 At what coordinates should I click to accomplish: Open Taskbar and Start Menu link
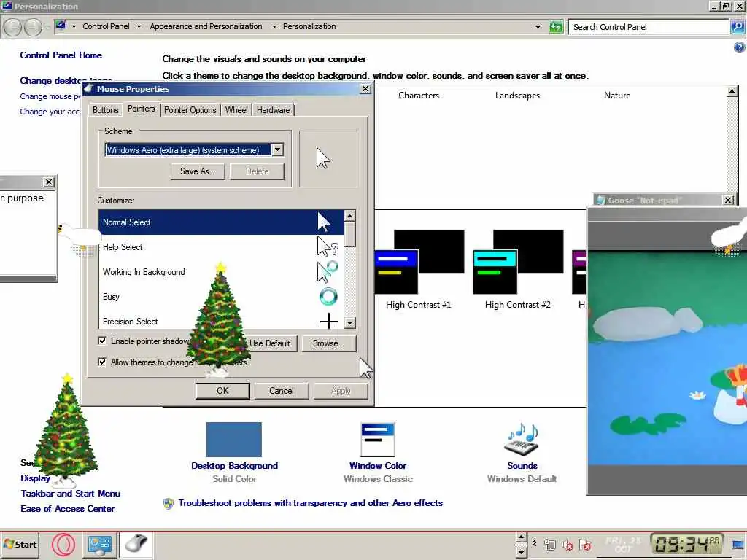[71, 494]
